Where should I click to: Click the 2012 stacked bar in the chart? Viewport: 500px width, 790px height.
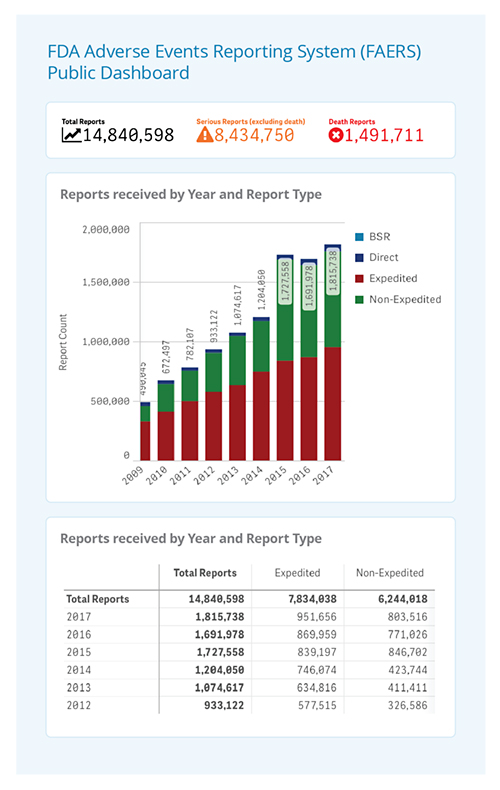click(x=214, y=405)
